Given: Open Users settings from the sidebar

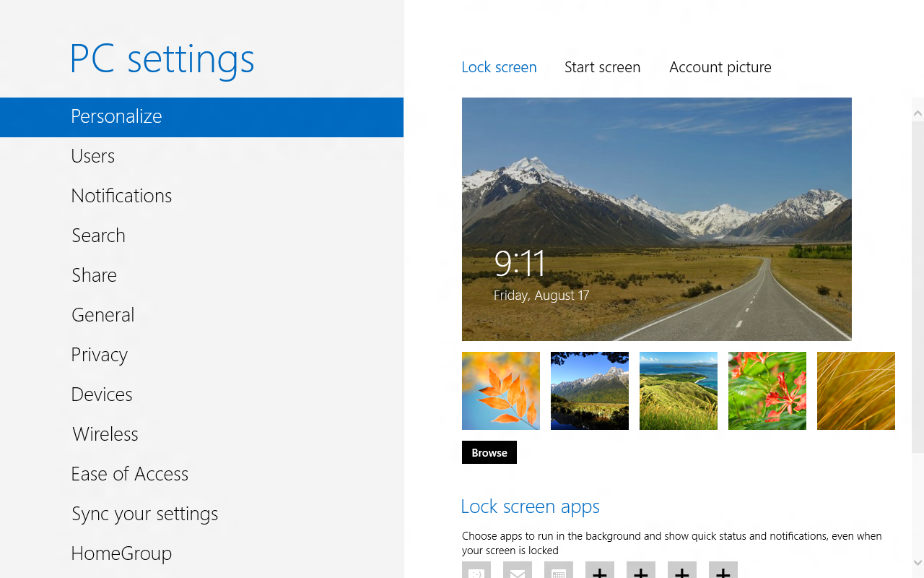Looking at the screenshot, I should click(92, 155).
